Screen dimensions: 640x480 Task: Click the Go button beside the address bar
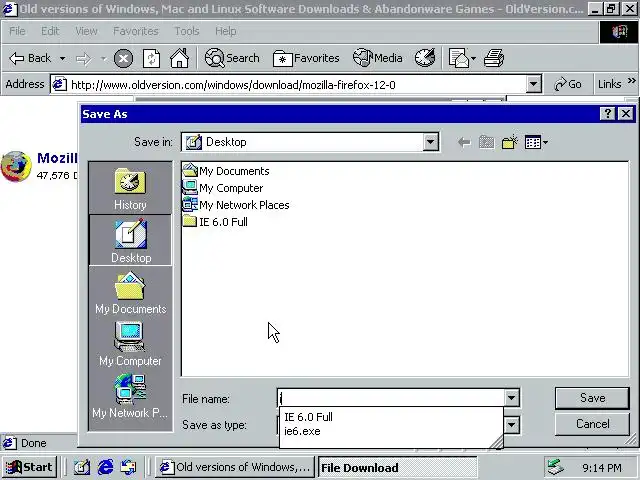point(568,84)
